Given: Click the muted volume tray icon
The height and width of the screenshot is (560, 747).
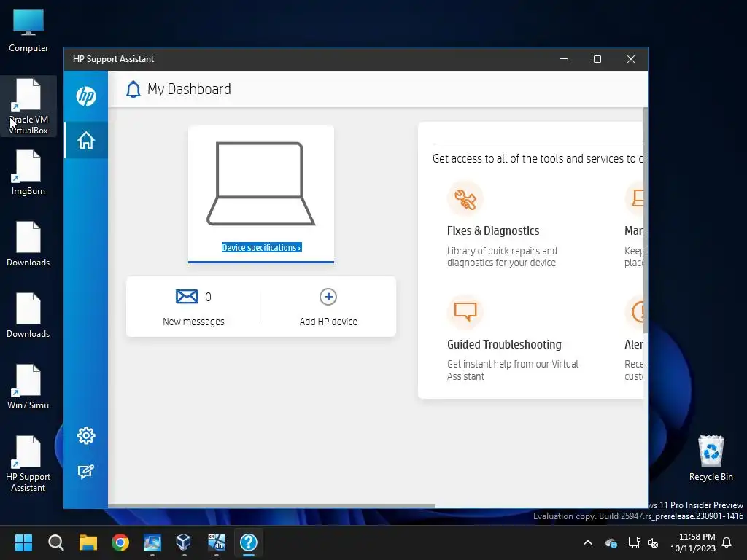Looking at the screenshot, I should 653,542.
